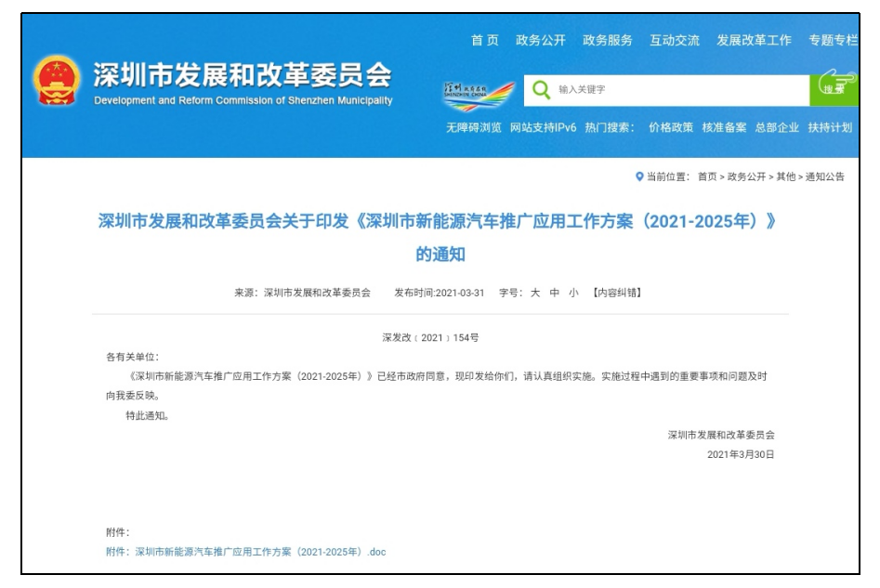Set font size to 大
This screenshot has height=588, width=880.
(x=535, y=293)
